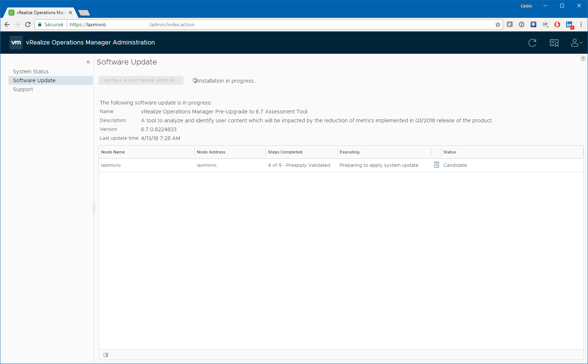The height and width of the screenshot is (364, 588).
Task: Bookmark this page with the star icon
Action: pos(498,24)
